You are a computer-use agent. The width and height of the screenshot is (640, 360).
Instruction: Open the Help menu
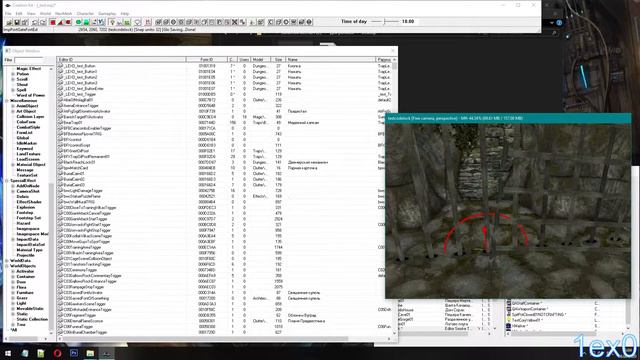coord(125,13)
